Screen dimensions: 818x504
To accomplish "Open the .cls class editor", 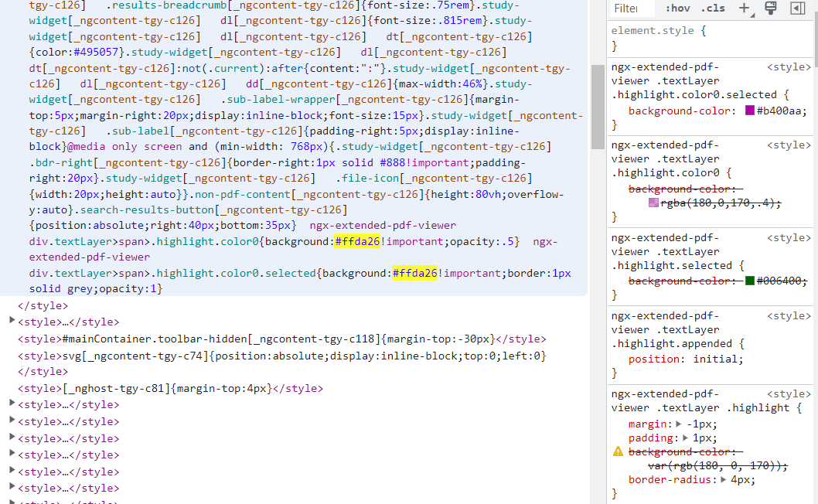I will 711,9.
